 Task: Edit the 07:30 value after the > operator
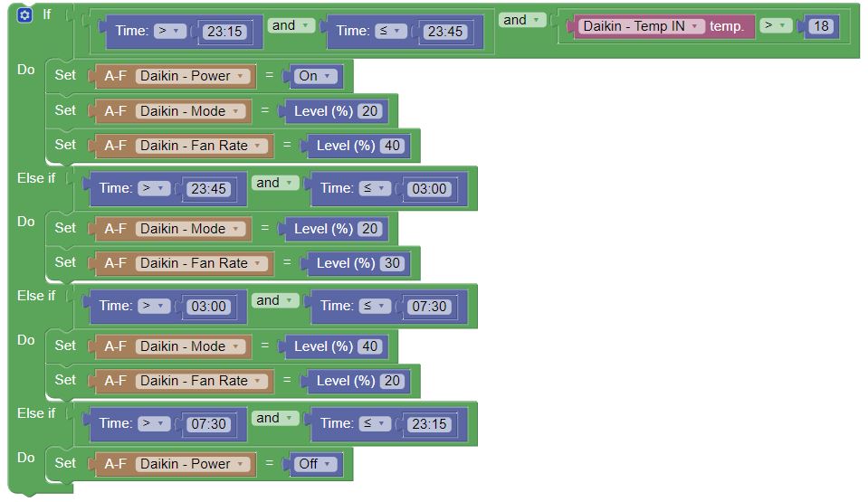209,424
